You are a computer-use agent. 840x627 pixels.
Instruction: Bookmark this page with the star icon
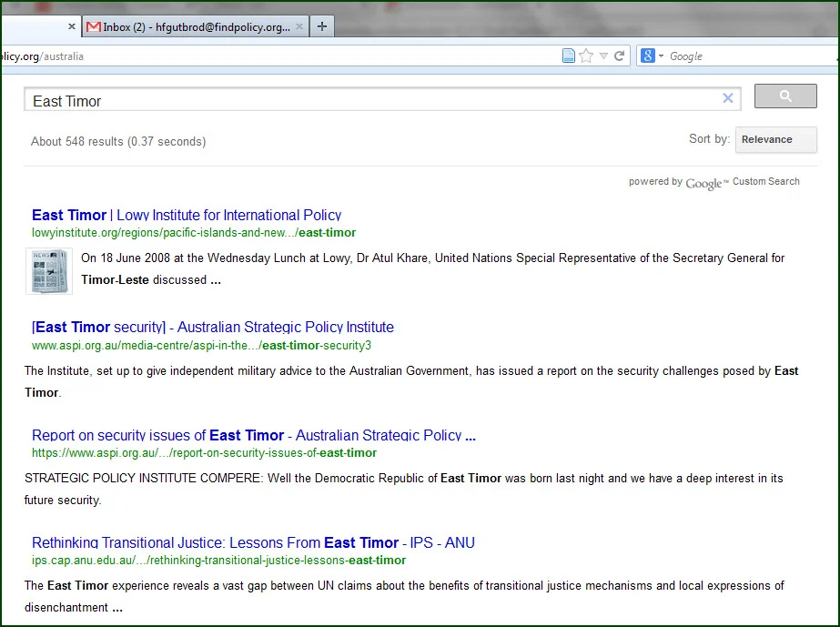587,56
